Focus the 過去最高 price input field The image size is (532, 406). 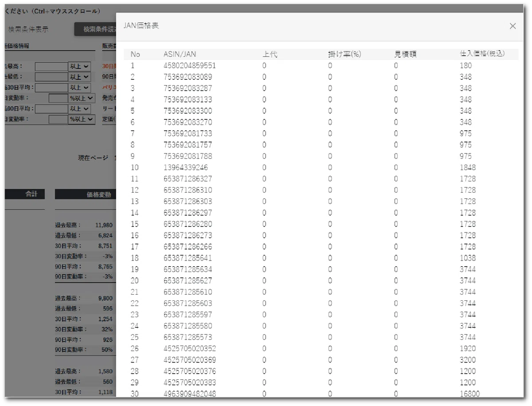(51, 66)
